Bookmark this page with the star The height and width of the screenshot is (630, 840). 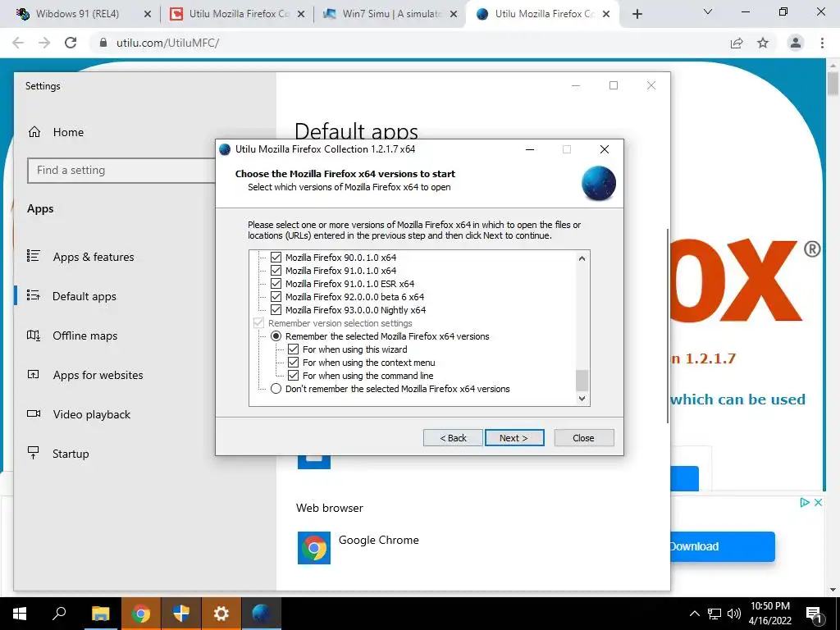(x=763, y=43)
